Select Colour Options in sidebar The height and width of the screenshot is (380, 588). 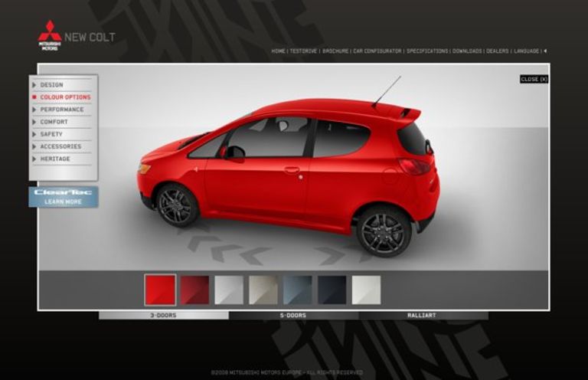[66, 97]
